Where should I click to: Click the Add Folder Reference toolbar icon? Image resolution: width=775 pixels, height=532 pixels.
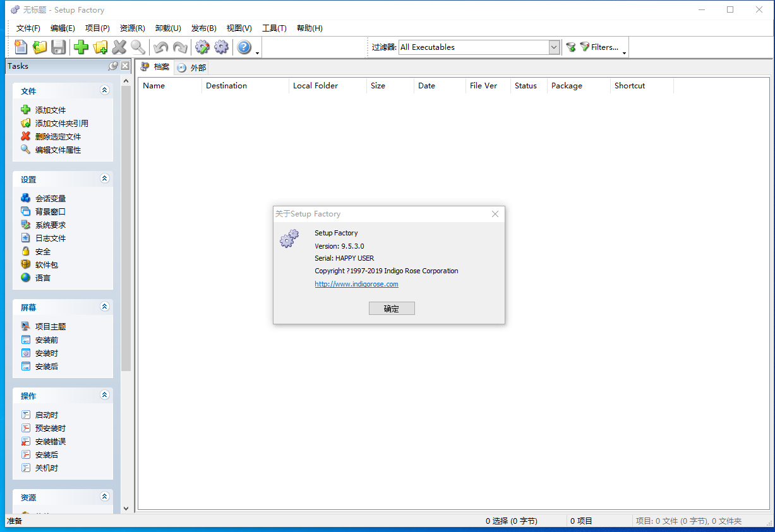click(100, 47)
